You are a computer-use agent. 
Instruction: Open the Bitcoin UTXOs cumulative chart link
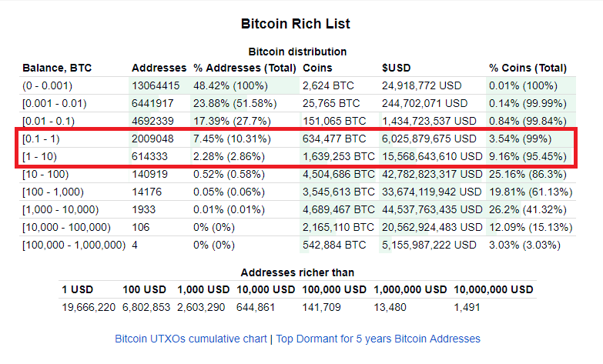pos(191,339)
